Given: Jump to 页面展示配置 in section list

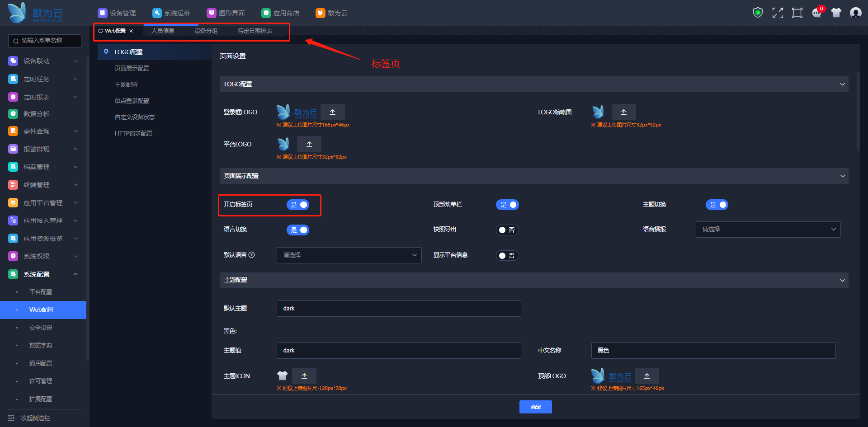Looking at the screenshot, I should [132, 68].
